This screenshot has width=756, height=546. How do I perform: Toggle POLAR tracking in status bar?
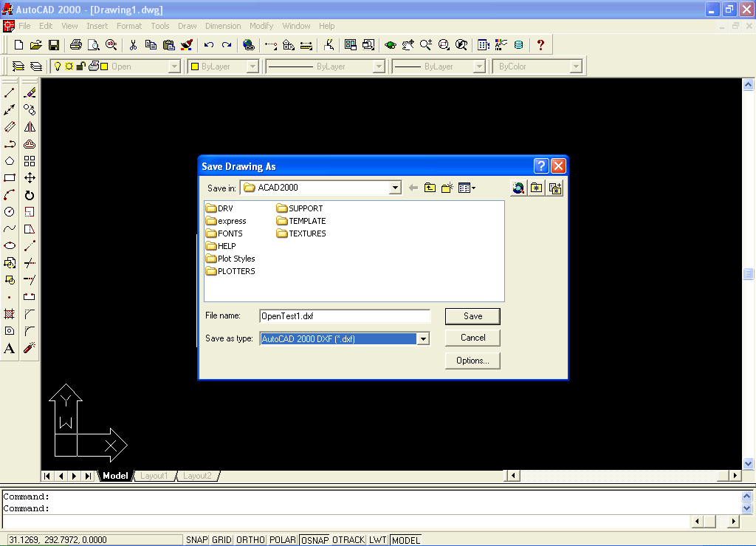[x=283, y=540]
